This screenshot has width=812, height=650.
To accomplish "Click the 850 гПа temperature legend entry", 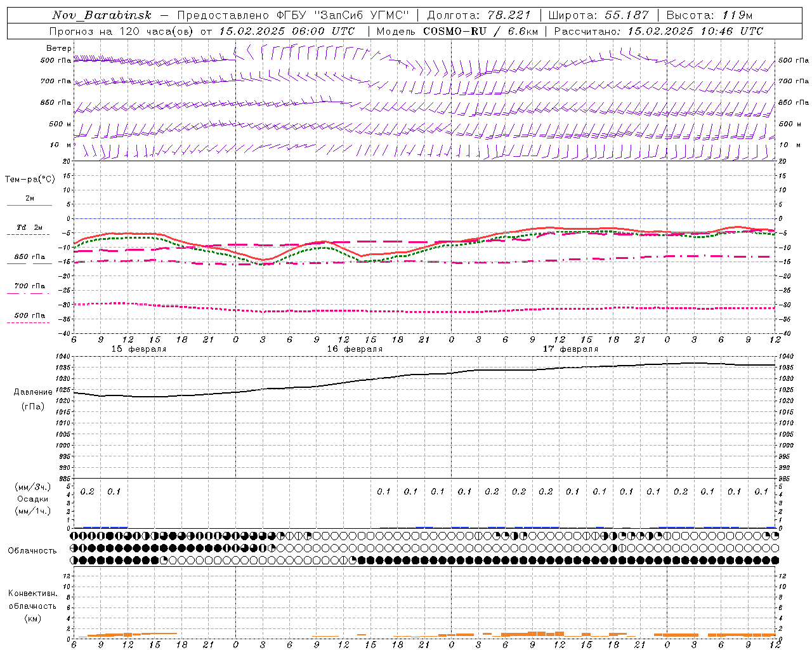I will [x=29, y=257].
